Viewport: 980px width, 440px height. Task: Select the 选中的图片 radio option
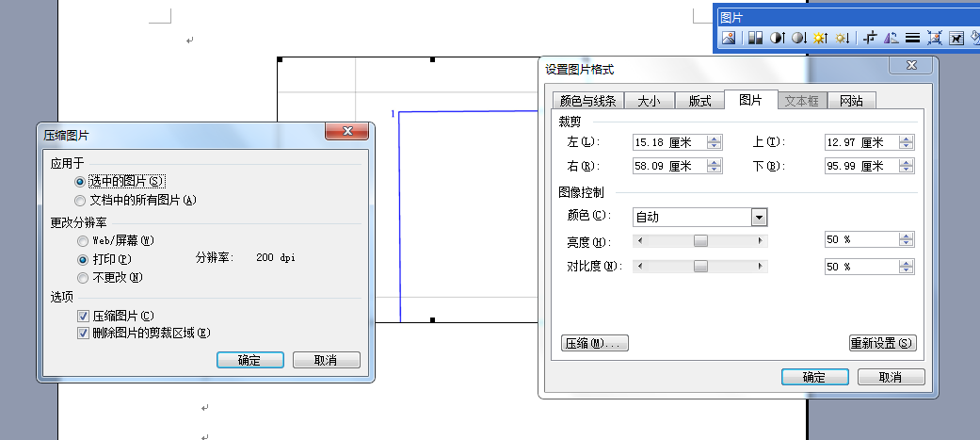pyautogui.click(x=79, y=182)
